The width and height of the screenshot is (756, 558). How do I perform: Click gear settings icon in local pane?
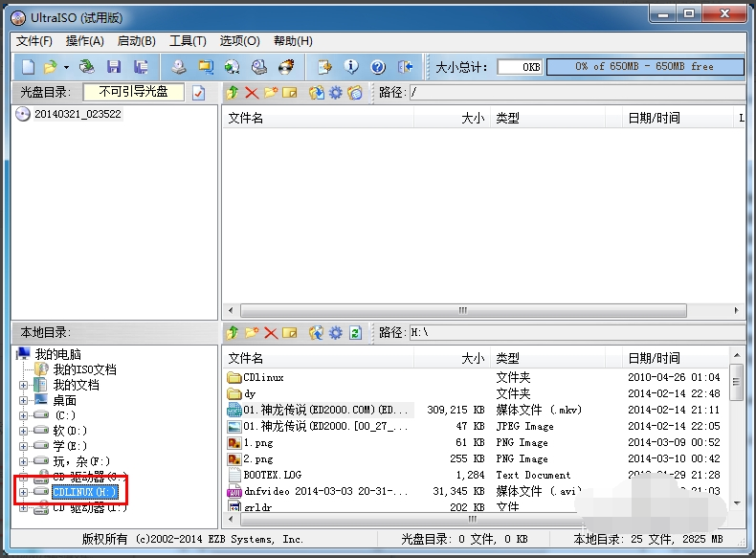(335, 332)
